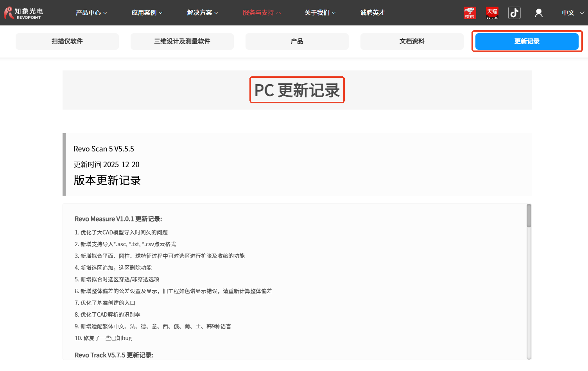Click item 2 about 点云格式 import
The image size is (588, 371).
(x=125, y=244)
